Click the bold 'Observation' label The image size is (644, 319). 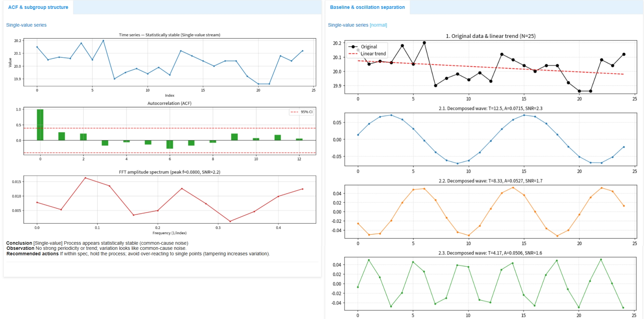pyautogui.click(x=21, y=248)
